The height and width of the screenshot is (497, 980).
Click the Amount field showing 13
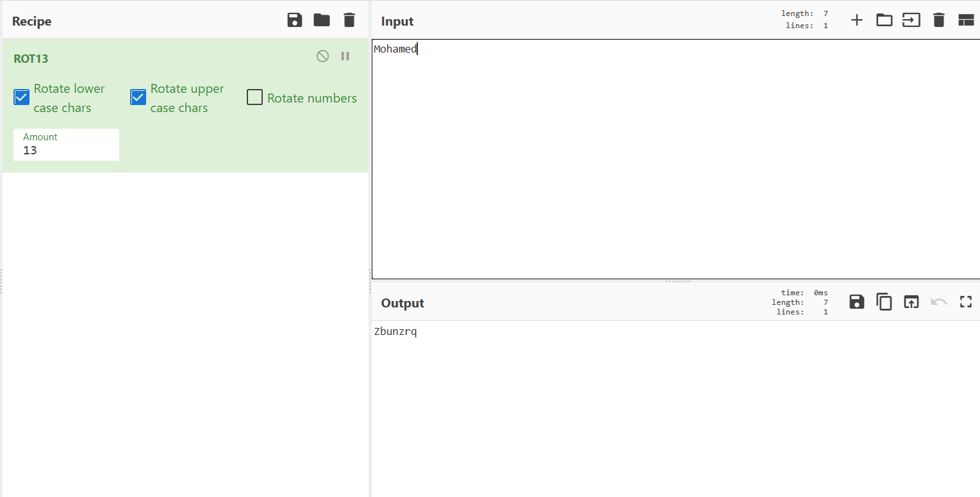click(x=66, y=151)
